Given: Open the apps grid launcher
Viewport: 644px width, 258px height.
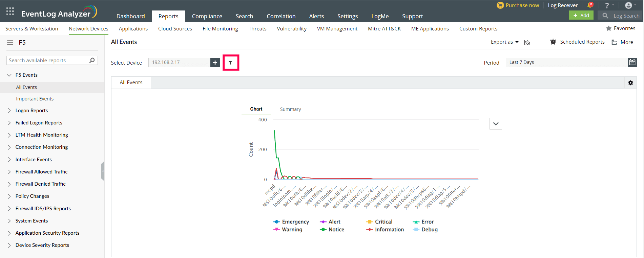Looking at the screenshot, I should tap(10, 11).
